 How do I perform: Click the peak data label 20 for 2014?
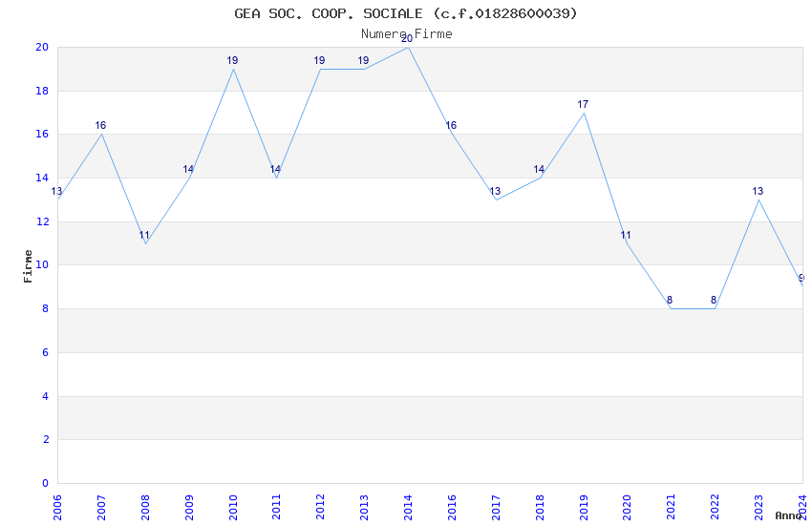pyautogui.click(x=408, y=39)
